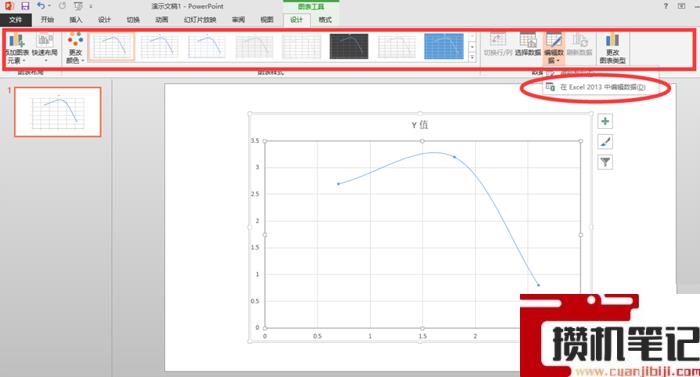
Task: Click the first data point on the curve
Action: click(x=338, y=184)
